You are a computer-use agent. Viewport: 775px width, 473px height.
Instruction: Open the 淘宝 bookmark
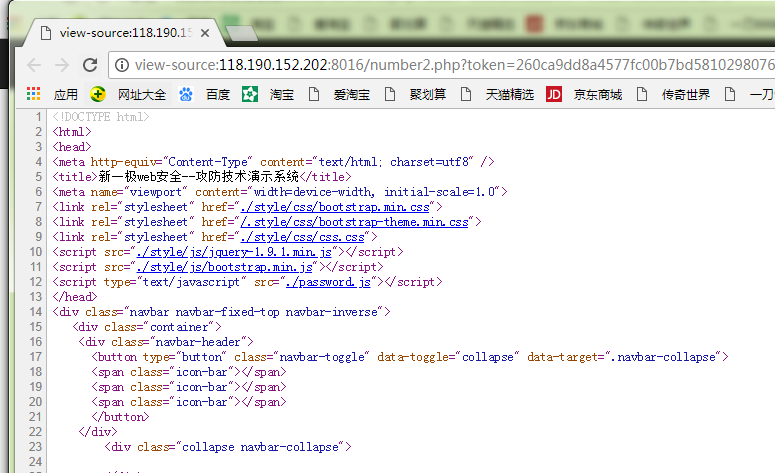[x=268, y=94]
